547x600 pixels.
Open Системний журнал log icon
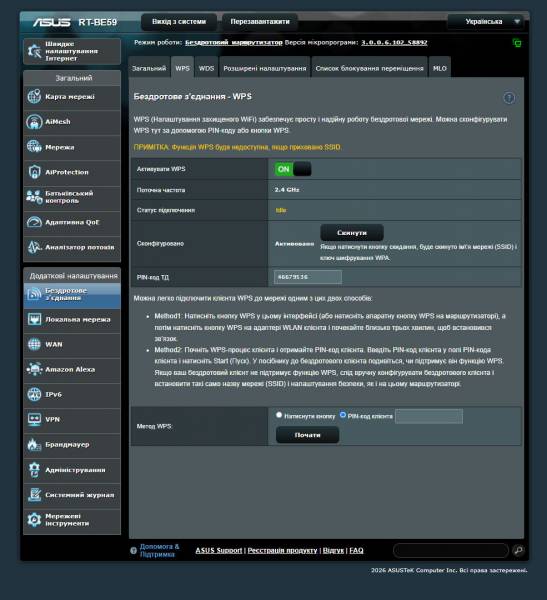tap(34, 495)
